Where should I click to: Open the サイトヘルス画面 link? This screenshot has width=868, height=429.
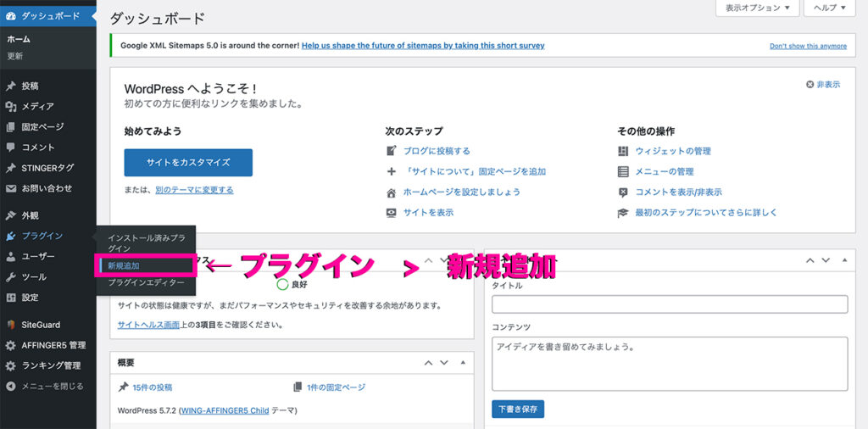[x=148, y=325]
